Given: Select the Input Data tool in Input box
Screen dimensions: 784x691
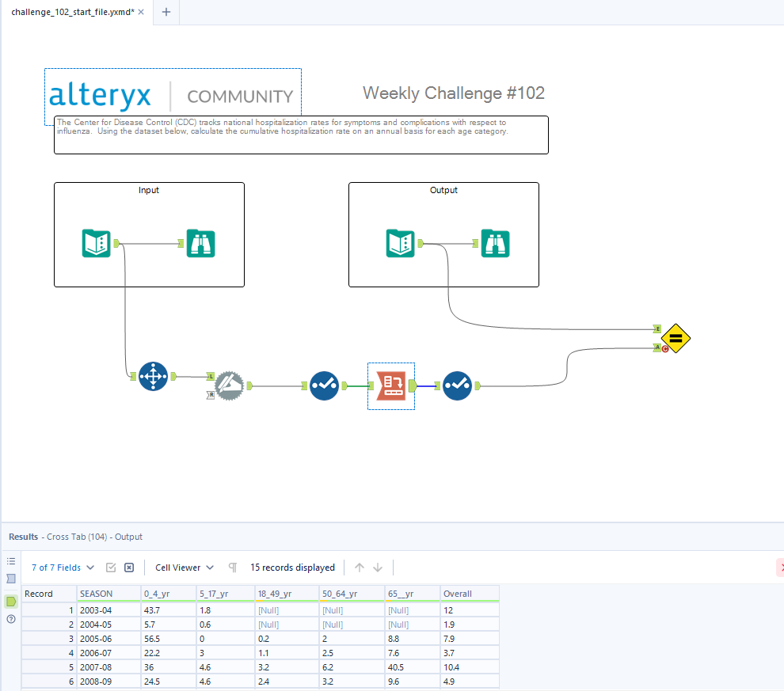Looking at the screenshot, I should tap(96, 243).
